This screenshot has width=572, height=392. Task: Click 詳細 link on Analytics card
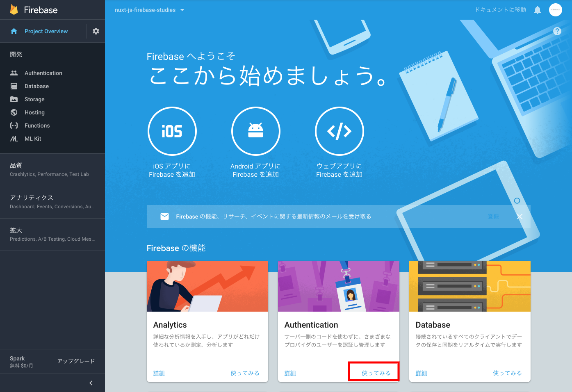pyautogui.click(x=159, y=373)
